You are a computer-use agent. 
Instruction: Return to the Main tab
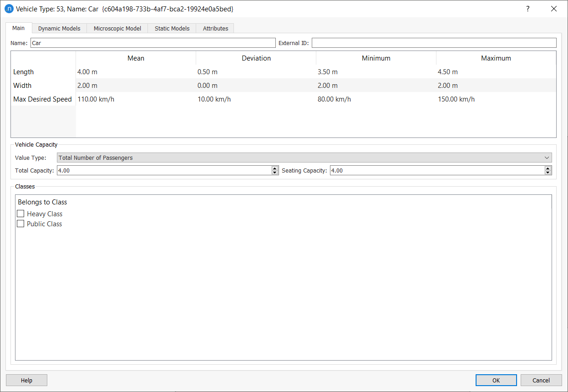point(18,28)
